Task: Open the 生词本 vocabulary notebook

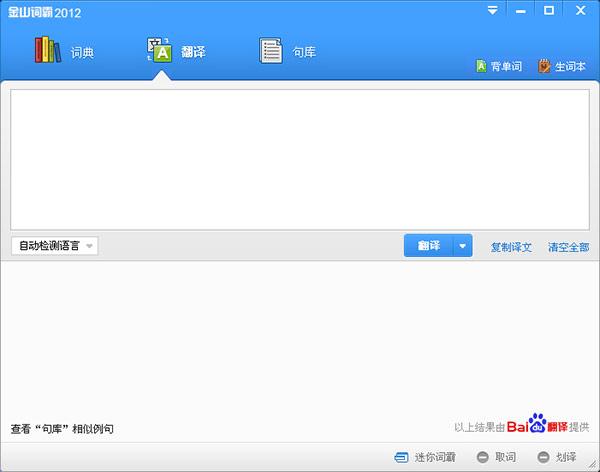Action: click(562, 67)
